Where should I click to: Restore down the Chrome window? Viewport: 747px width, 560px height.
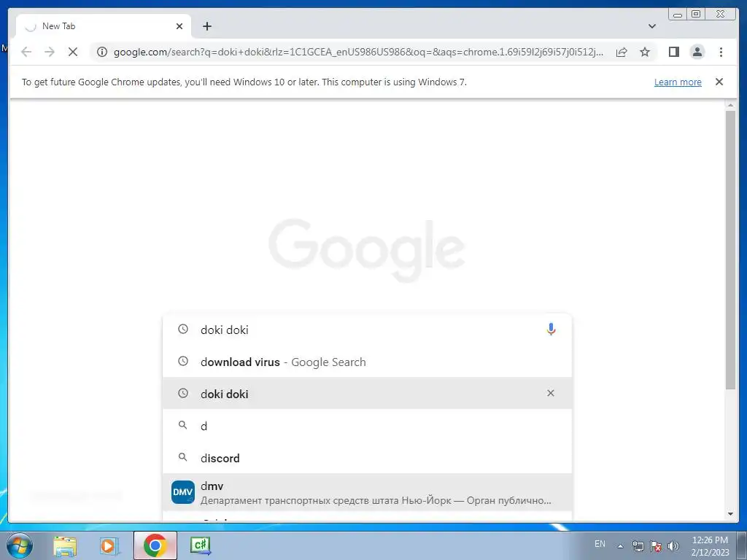pyautogui.click(x=696, y=15)
